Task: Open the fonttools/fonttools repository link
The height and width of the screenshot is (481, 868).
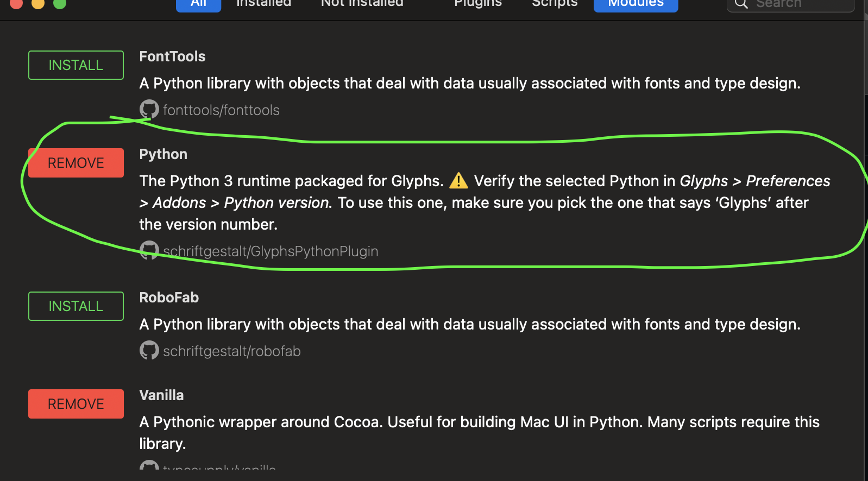Action: 221,110
